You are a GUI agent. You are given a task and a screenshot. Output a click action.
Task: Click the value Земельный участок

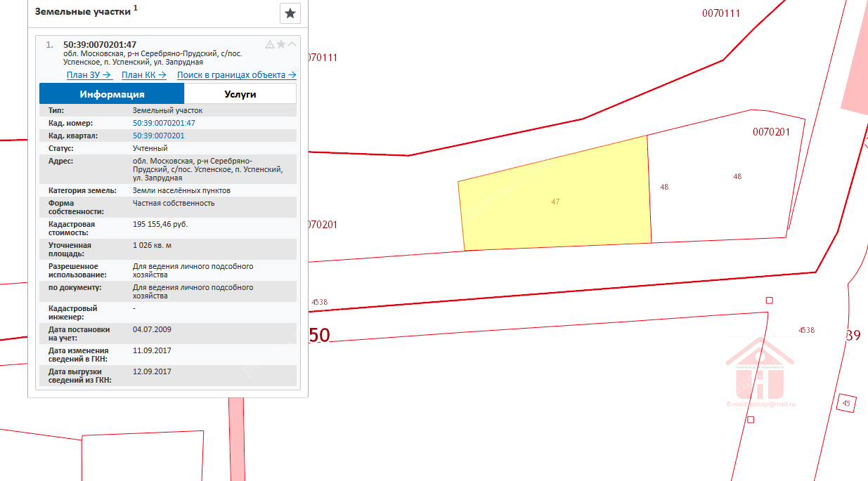click(x=167, y=110)
